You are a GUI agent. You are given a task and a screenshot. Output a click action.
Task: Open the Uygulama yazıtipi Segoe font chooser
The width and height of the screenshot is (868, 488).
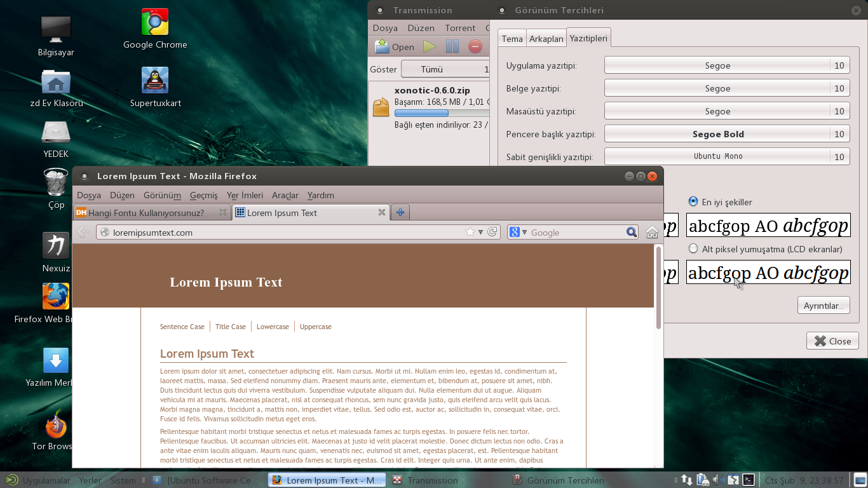click(x=727, y=65)
